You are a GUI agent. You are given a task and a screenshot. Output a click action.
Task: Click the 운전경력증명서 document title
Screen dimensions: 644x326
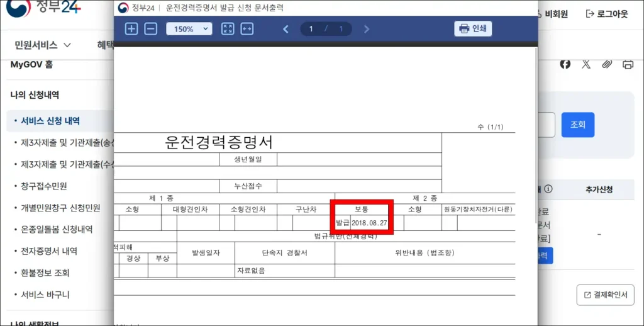(x=219, y=143)
